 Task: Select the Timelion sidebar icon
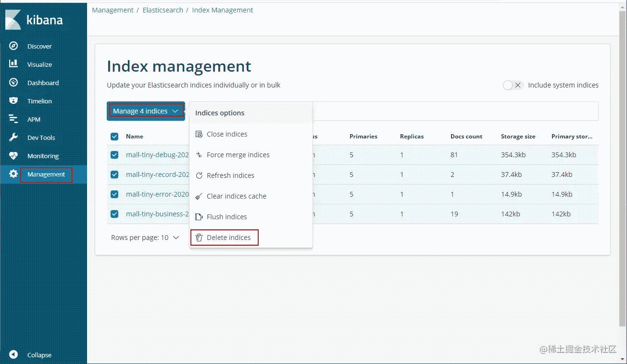pos(13,101)
